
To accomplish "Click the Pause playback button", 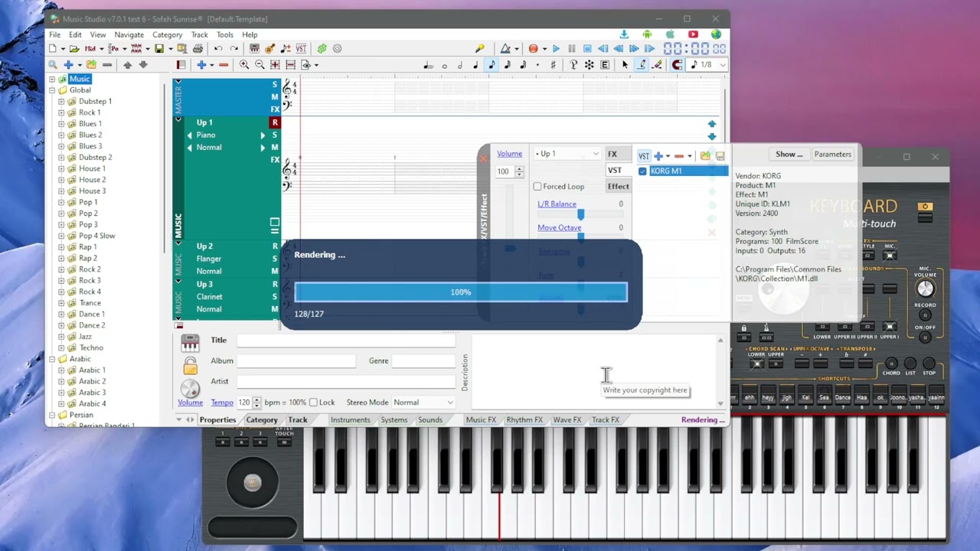I will [572, 49].
